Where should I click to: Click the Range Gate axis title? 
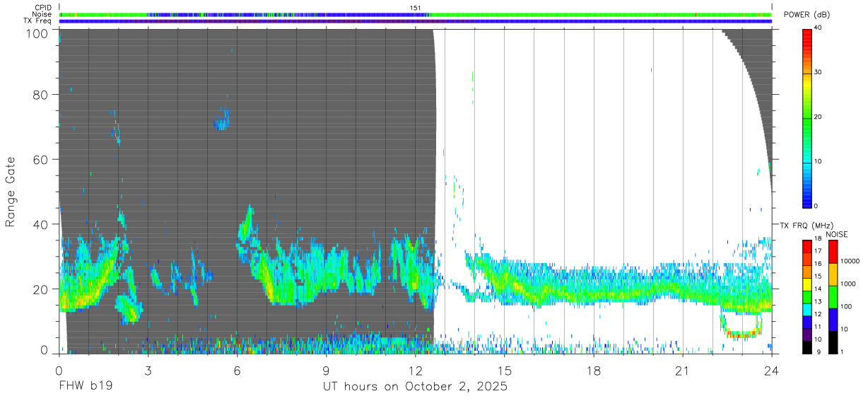pos(11,192)
